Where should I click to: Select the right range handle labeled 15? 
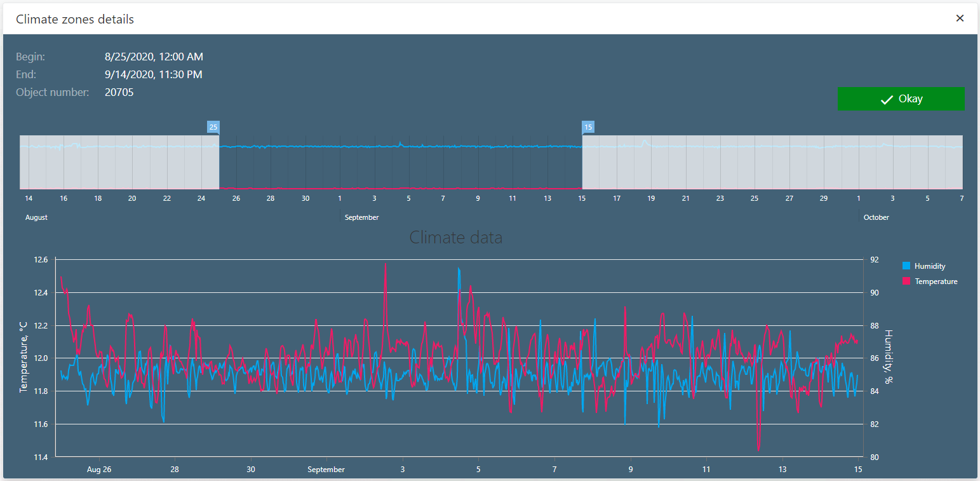coord(587,127)
